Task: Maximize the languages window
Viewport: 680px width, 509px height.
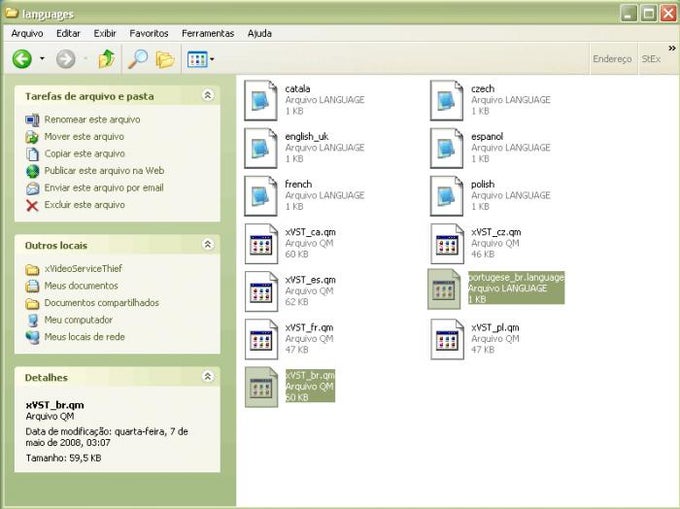Action: pyautogui.click(x=648, y=13)
